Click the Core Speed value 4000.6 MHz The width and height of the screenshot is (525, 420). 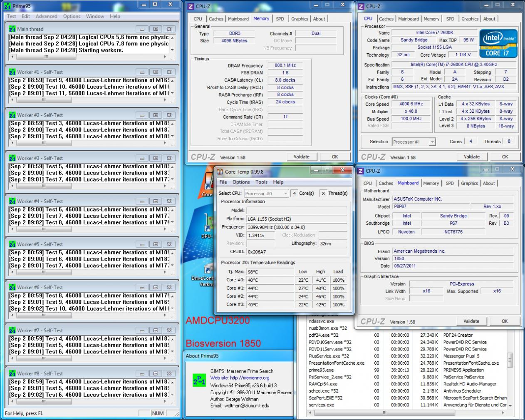pos(411,104)
